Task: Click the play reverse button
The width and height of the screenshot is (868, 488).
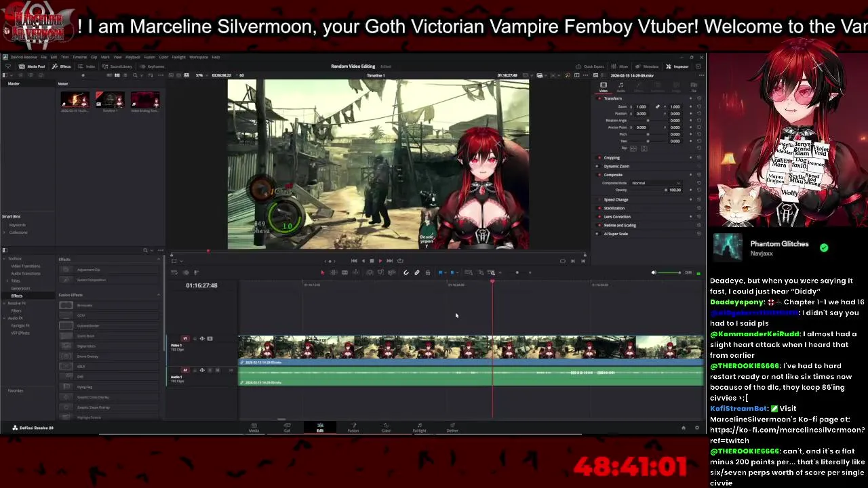Action: (x=362, y=261)
